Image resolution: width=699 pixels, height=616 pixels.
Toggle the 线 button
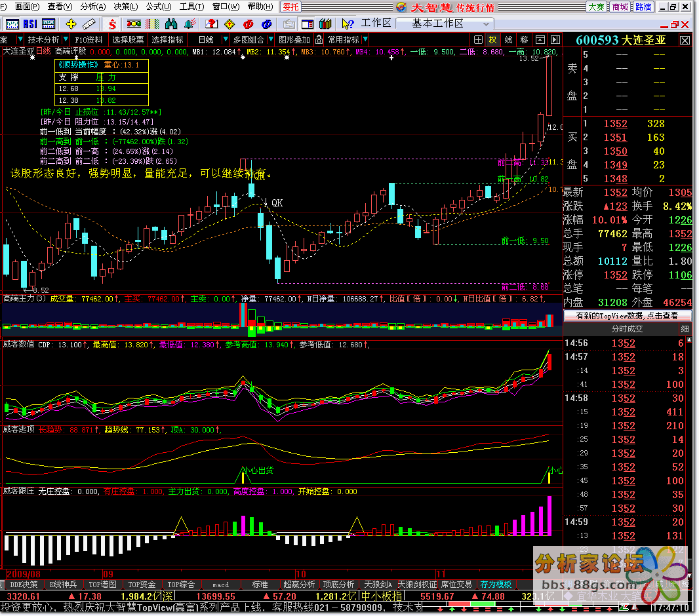(508, 40)
